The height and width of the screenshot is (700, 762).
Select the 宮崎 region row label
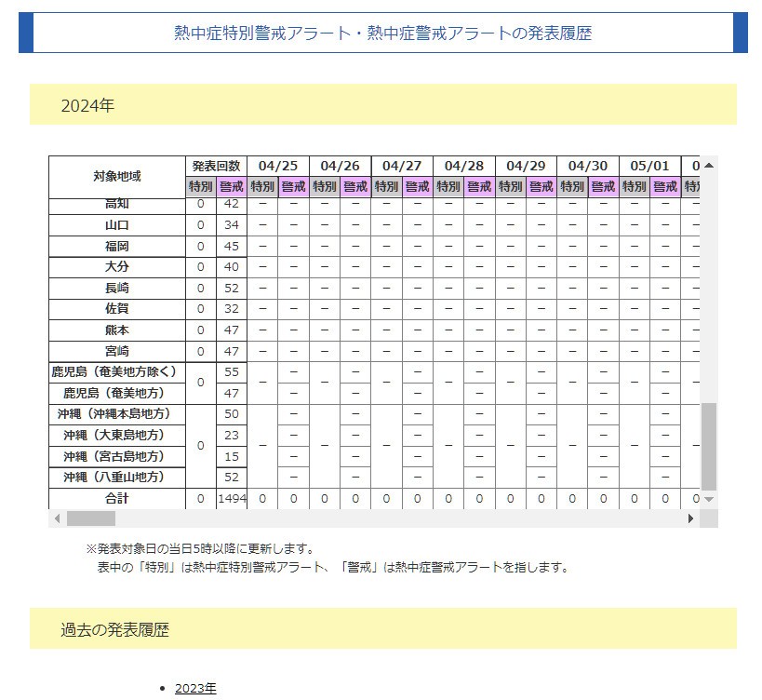(117, 352)
